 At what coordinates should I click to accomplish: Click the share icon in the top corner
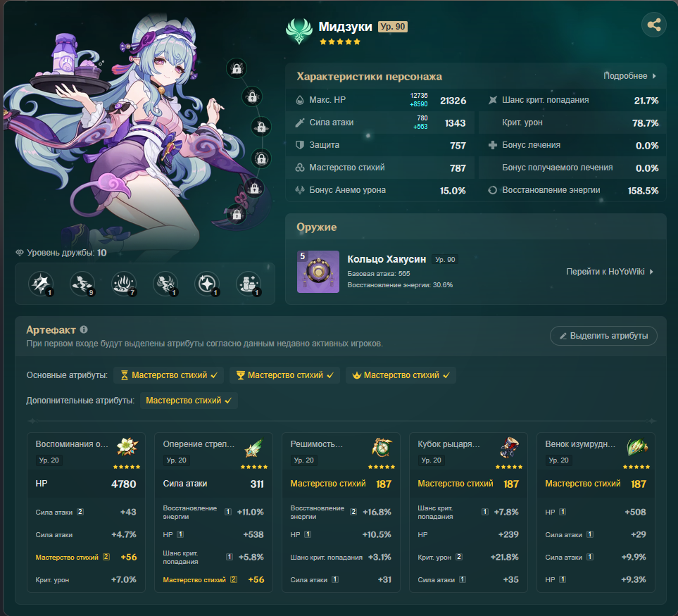(654, 25)
